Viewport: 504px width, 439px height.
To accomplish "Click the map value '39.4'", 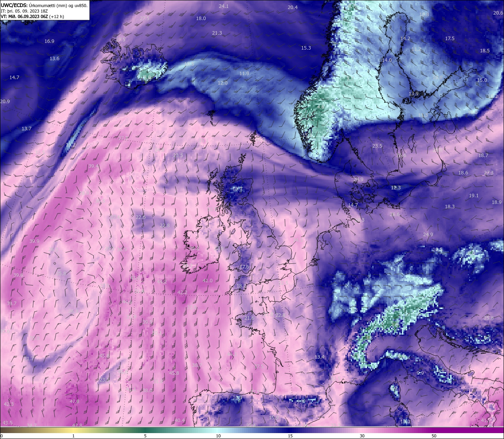I will pyautogui.click(x=93, y=166).
